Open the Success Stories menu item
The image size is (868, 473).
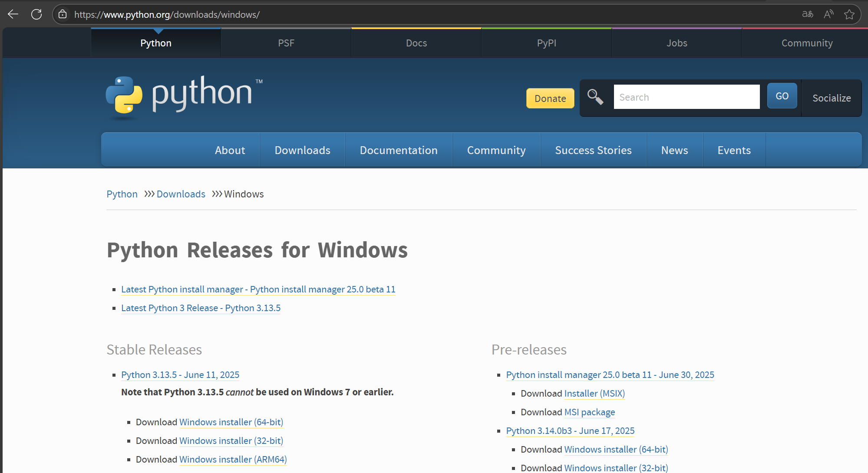pyautogui.click(x=593, y=150)
